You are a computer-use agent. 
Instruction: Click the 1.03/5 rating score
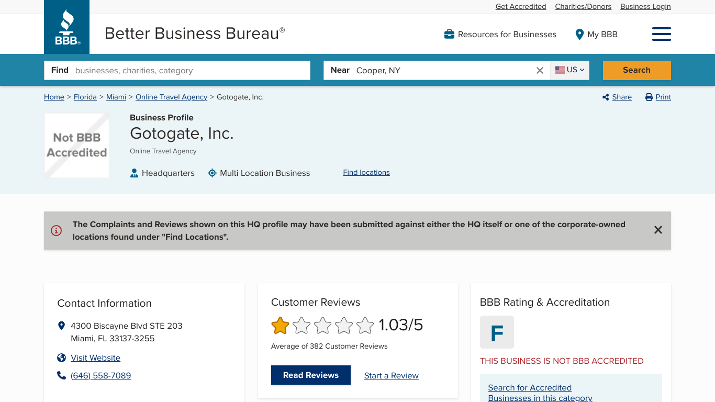click(401, 325)
